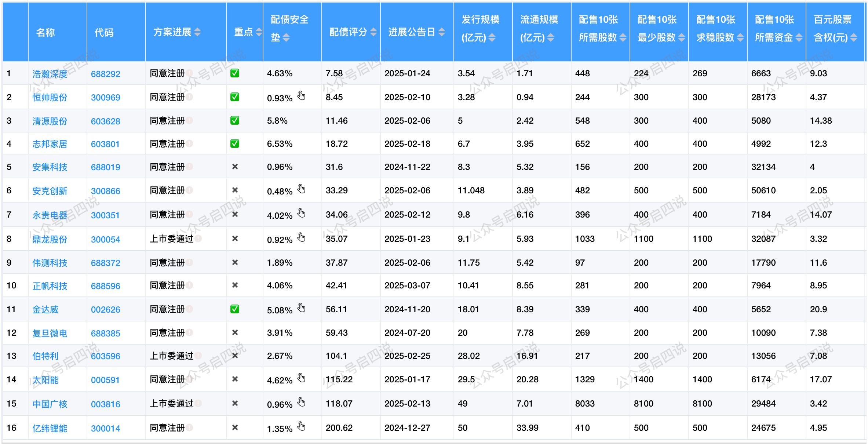
Task: Sort by 方案进展 column arrows
Action: pyautogui.click(x=197, y=32)
